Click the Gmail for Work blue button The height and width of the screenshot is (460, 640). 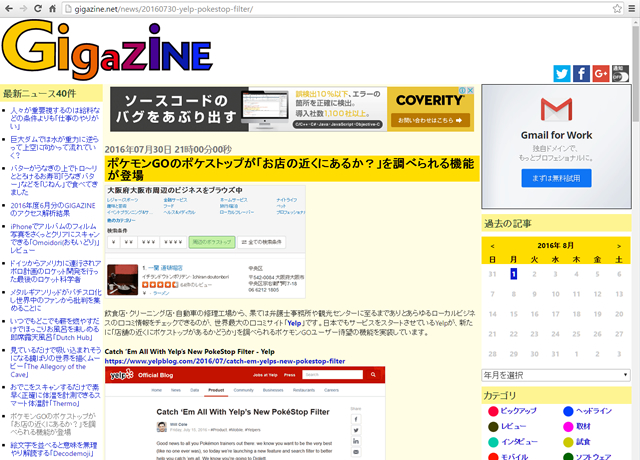click(x=556, y=178)
